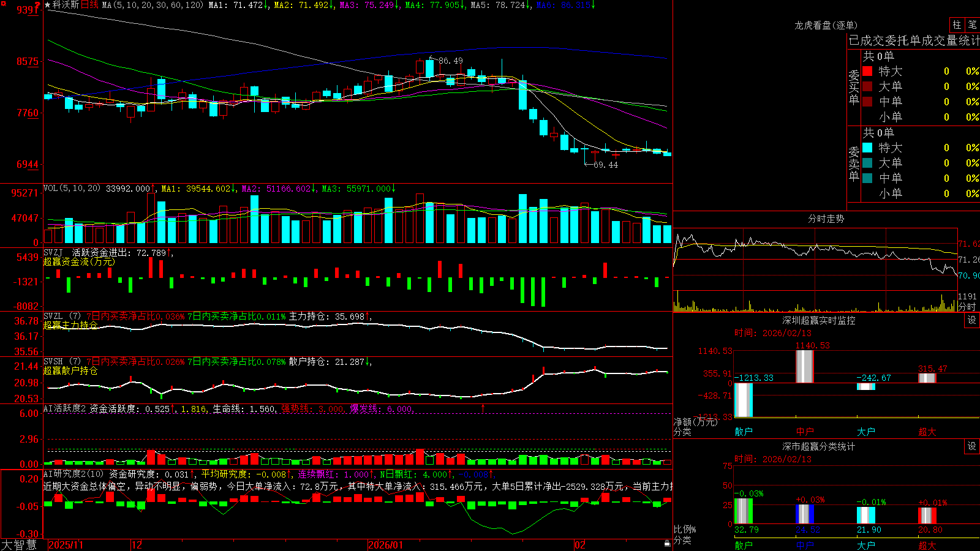Click the 超赢资金流(万元) label
980x551 pixels.
pos(79,261)
